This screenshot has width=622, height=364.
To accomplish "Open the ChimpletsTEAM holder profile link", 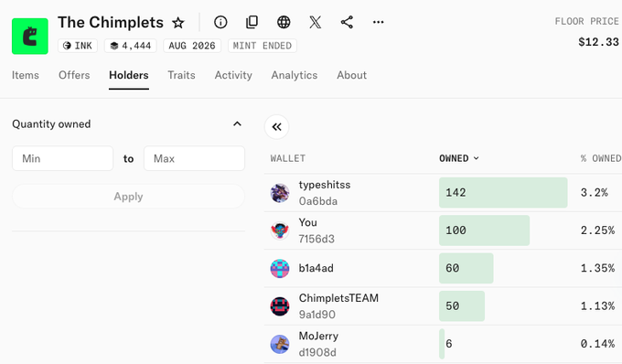I will (x=338, y=298).
